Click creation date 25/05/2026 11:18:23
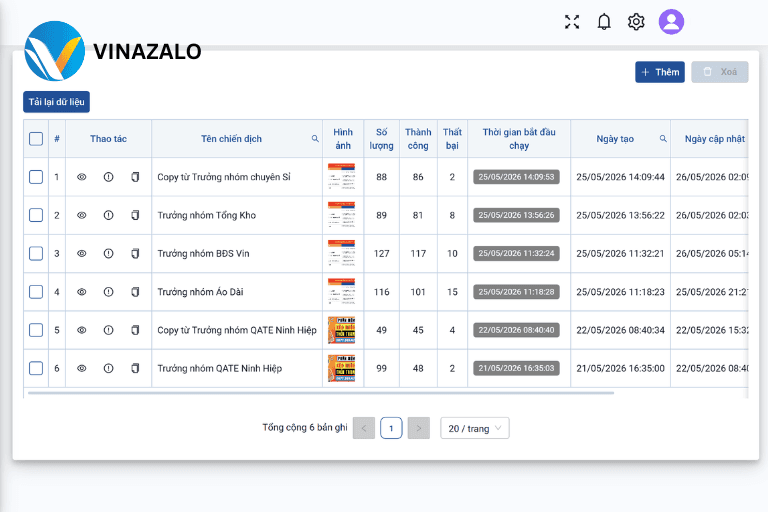The image size is (768, 512). (620, 292)
